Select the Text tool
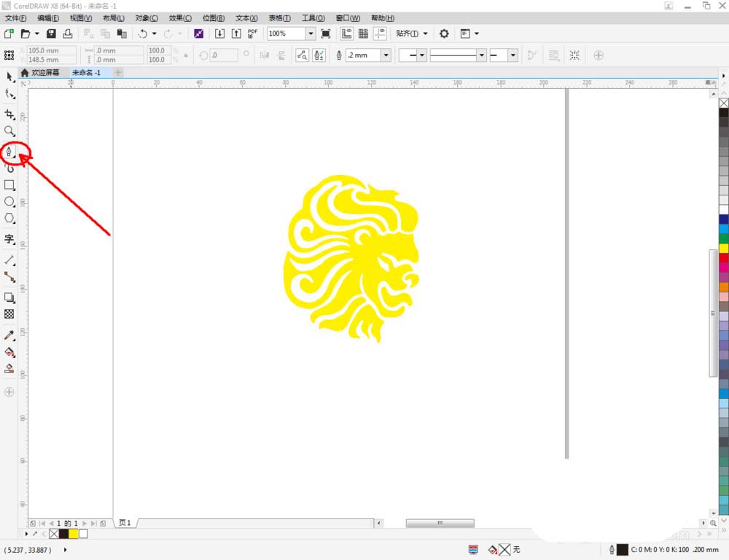729x560 pixels. click(x=9, y=239)
